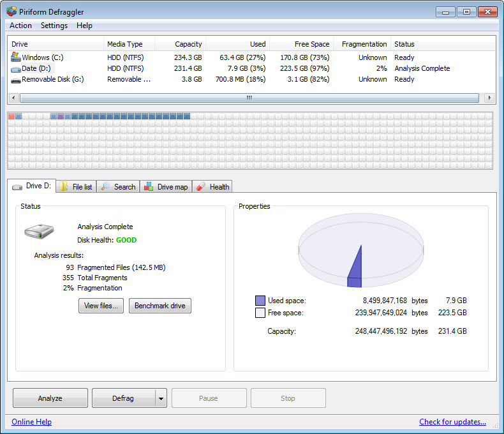Click the red block in the drive map

click(11, 116)
